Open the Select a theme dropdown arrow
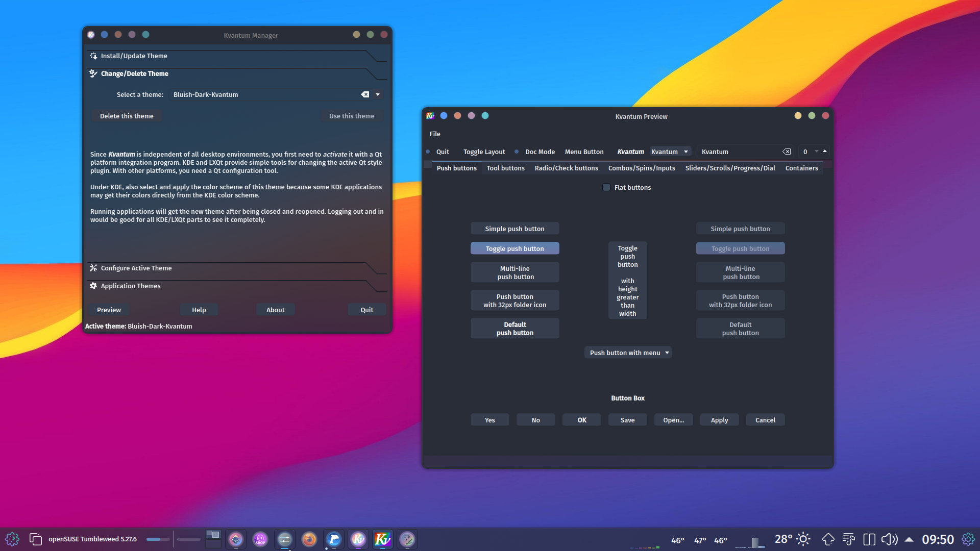The height and width of the screenshot is (551, 980). tap(378, 94)
